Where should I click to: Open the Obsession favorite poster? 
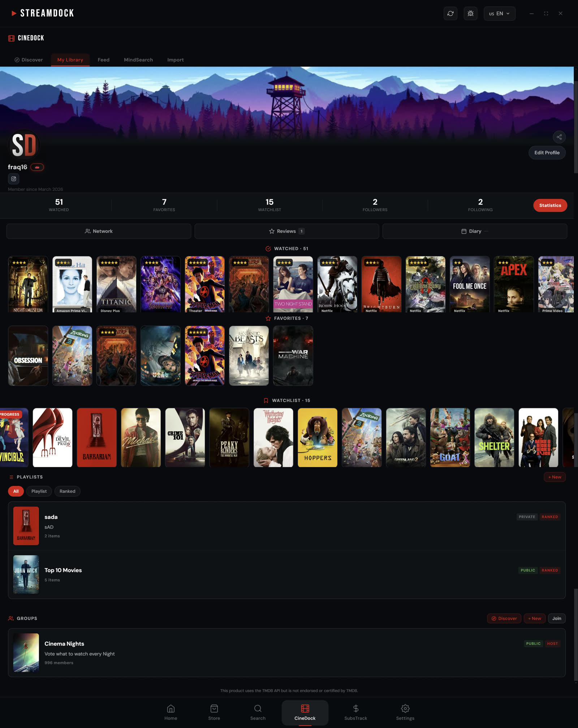click(28, 356)
